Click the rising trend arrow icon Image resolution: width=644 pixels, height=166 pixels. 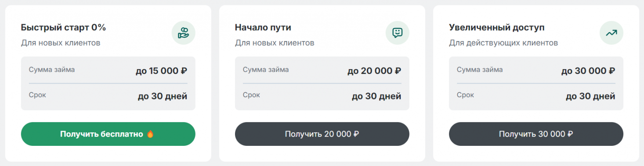611,33
